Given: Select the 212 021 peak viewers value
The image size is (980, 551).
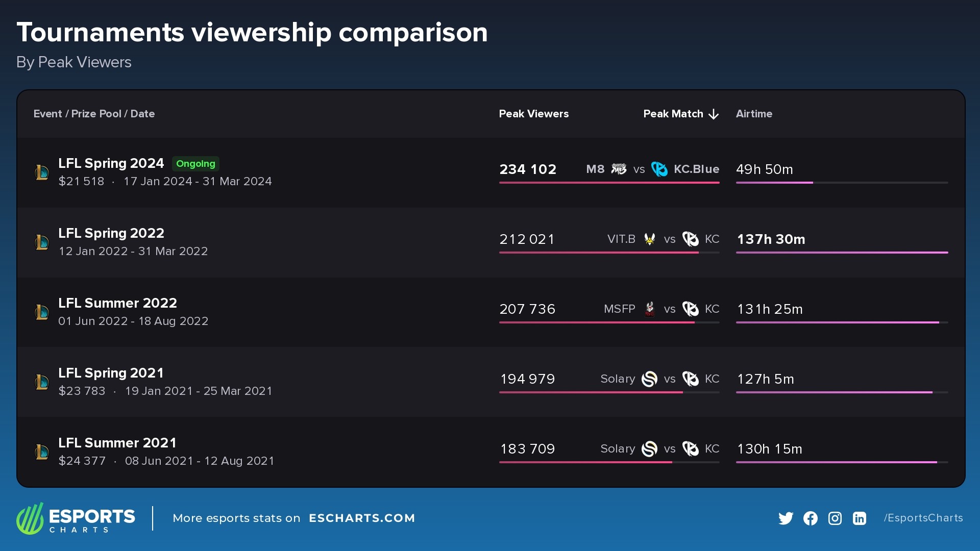Looking at the screenshot, I should point(527,239).
